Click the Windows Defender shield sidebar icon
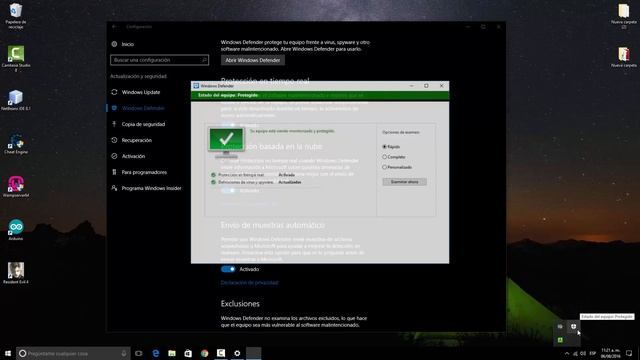Screen dimensions: 640x360 click(114, 108)
